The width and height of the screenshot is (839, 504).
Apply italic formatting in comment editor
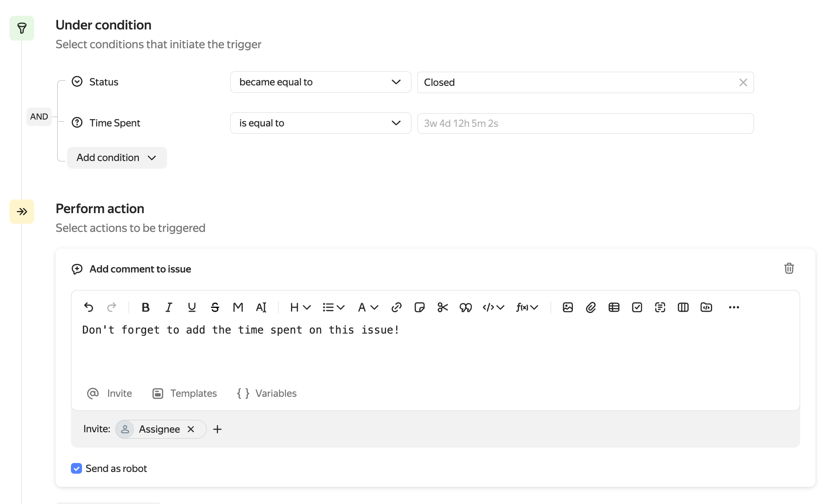pos(169,307)
